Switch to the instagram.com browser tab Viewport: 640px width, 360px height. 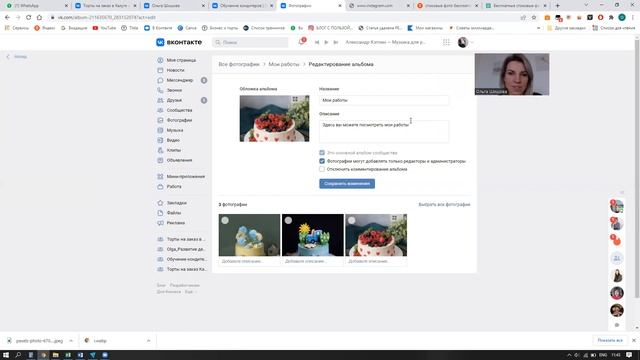coord(378,6)
